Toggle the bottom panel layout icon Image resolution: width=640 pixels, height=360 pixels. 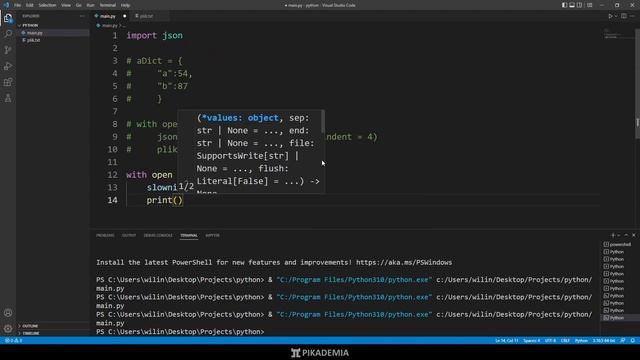(572, 5)
